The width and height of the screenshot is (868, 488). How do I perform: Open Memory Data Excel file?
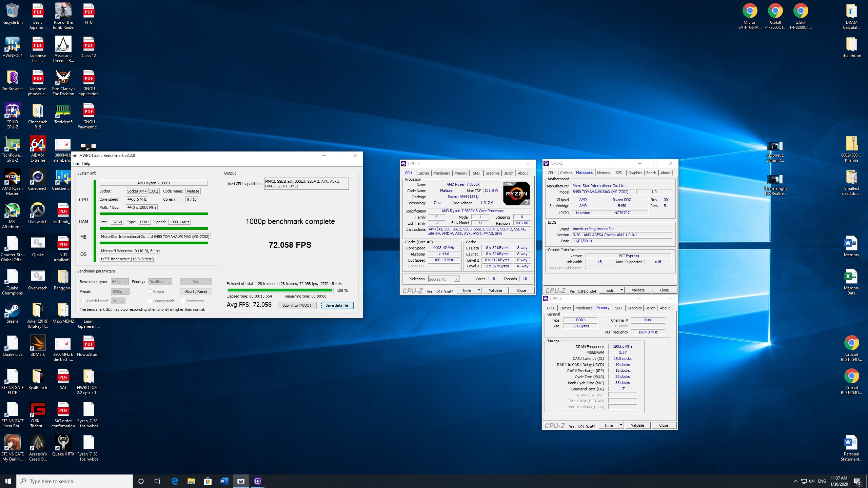(851, 282)
